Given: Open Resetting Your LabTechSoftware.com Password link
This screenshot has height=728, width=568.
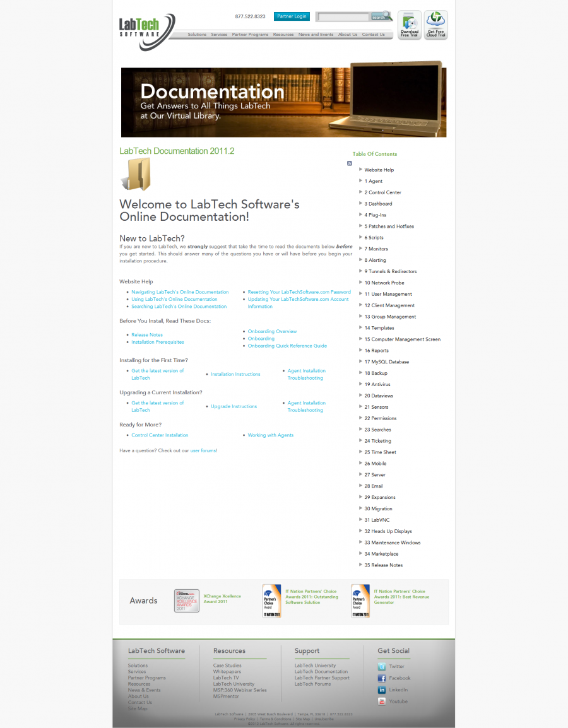Looking at the screenshot, I should 299,292.
